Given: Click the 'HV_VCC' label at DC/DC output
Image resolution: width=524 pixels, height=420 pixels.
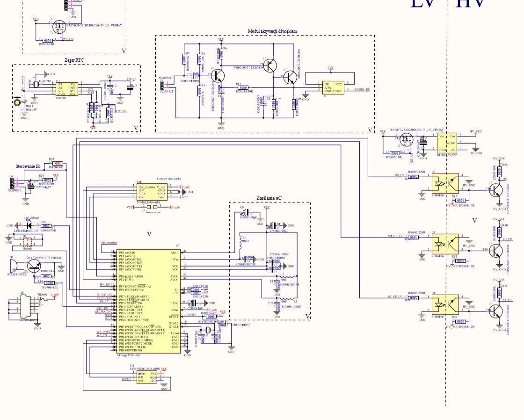Looking at the screenshot, I should pyautogui.click(x=475, y=131).
